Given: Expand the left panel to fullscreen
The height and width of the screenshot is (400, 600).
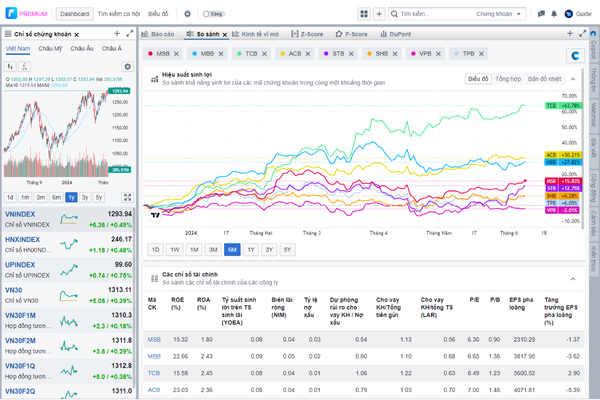Looking at the screenshot, I should (130, 34).
